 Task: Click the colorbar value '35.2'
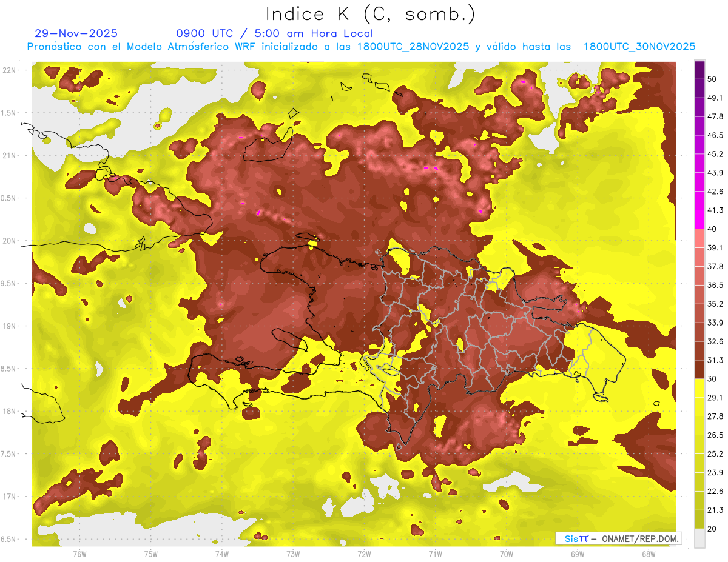[715, 304]
